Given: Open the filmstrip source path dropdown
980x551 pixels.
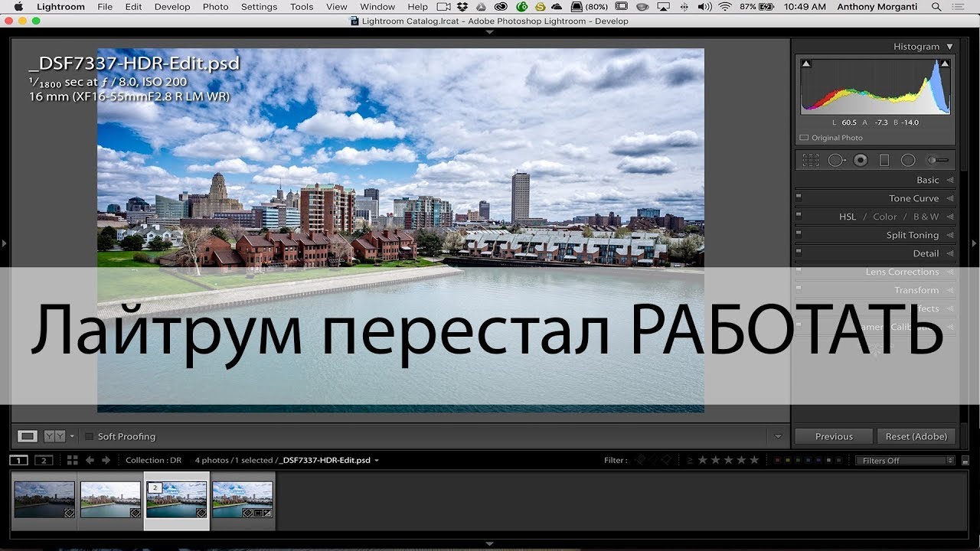Looking at the screenshot, I should tap(377, 461).
